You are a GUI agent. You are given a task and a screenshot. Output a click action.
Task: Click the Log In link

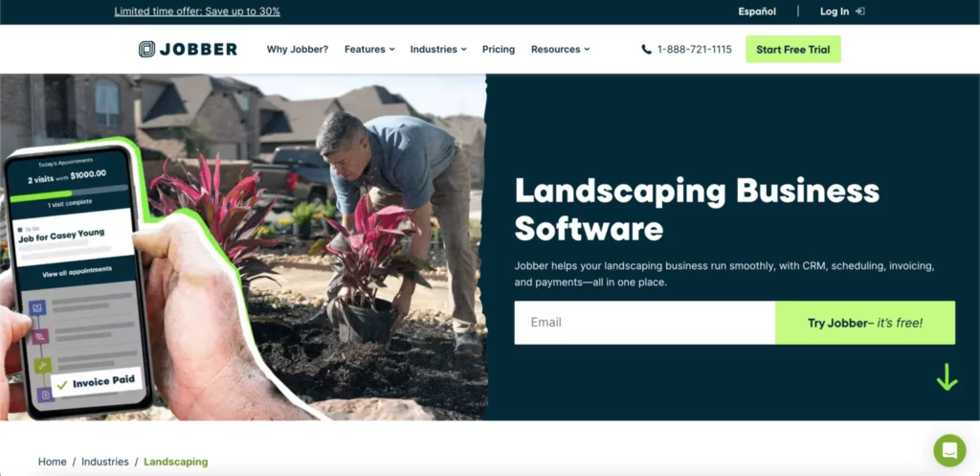(x=835, y=11)
